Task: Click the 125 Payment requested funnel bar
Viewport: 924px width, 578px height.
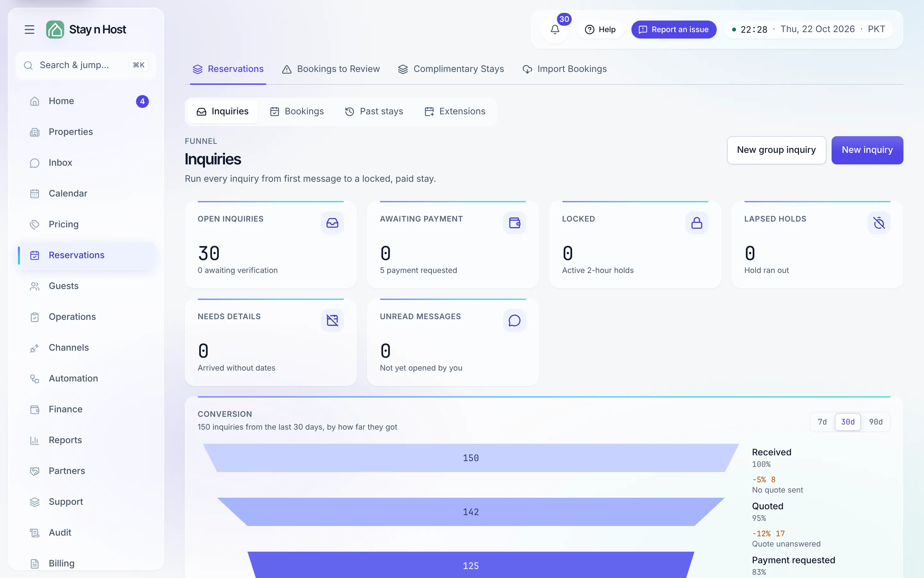Action: [471, 565]
